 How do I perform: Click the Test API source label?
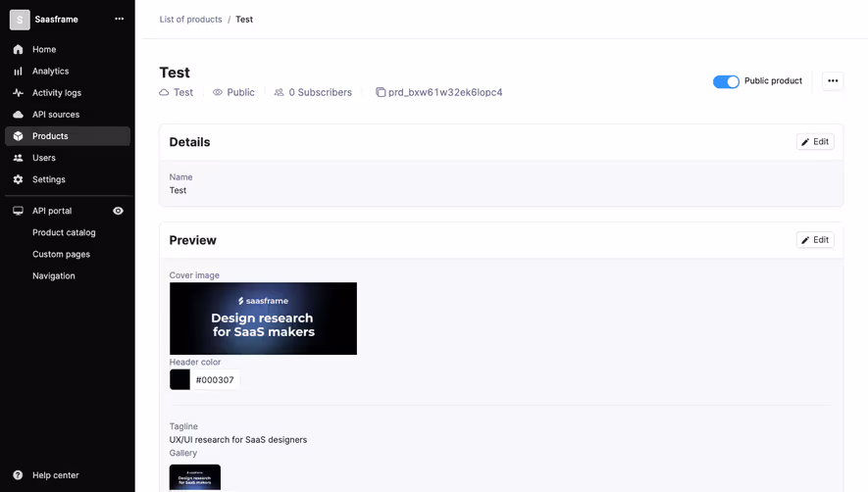tap(183, 92)
